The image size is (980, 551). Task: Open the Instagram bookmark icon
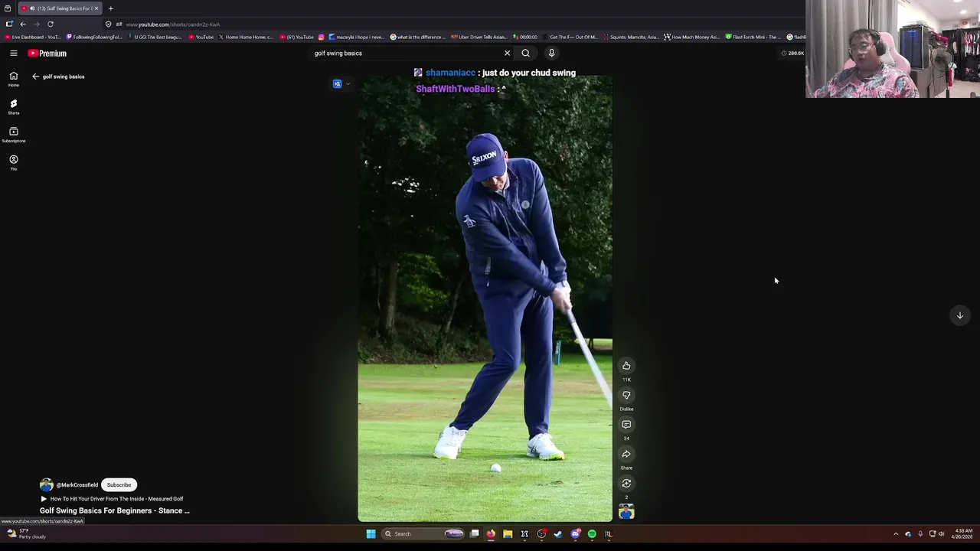pyautogui.click(x=322, y=37)
